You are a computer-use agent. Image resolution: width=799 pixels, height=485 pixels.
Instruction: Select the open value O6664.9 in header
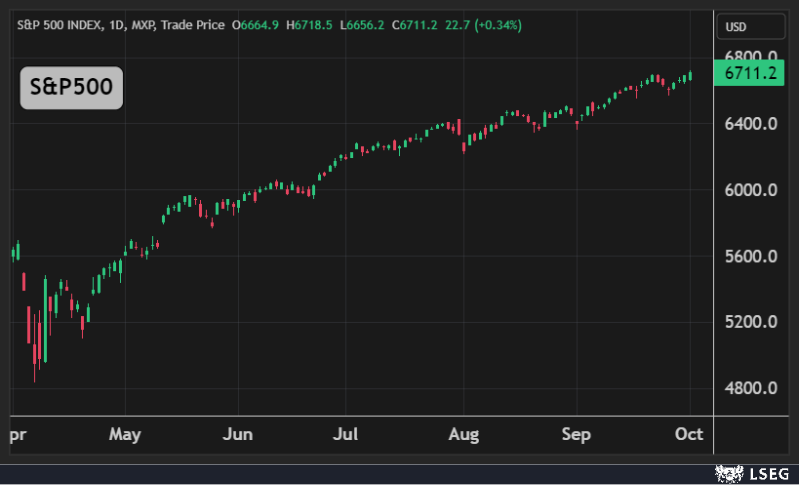tap(256, 24)
